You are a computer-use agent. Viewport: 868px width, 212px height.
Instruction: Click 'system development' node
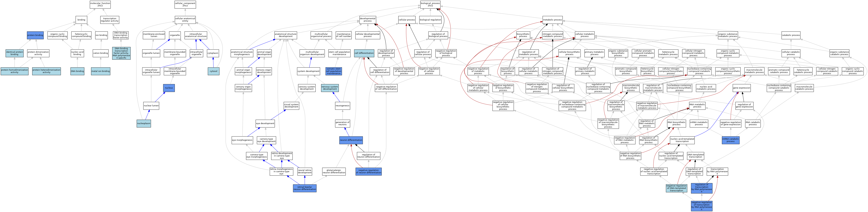point(309,71)
